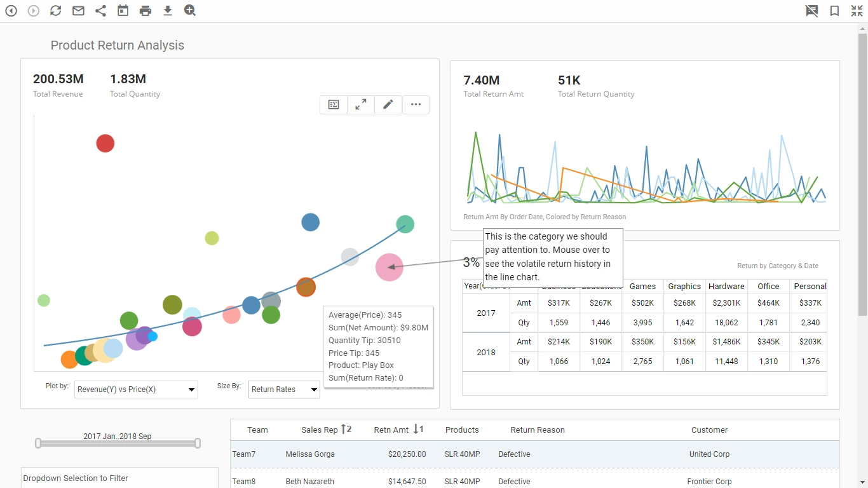This screenshot has height=488, width=868.
Task: Print the dashboard
Action: point(145,10)
